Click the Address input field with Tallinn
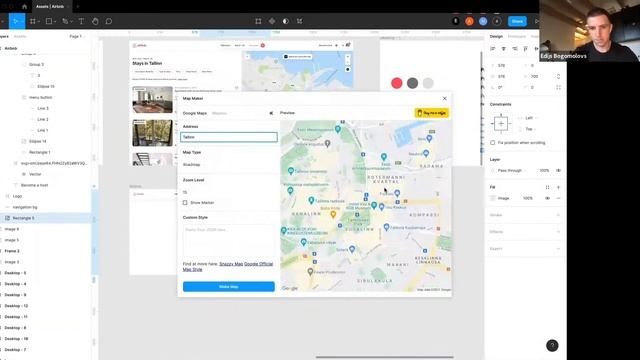 point(229,137)
